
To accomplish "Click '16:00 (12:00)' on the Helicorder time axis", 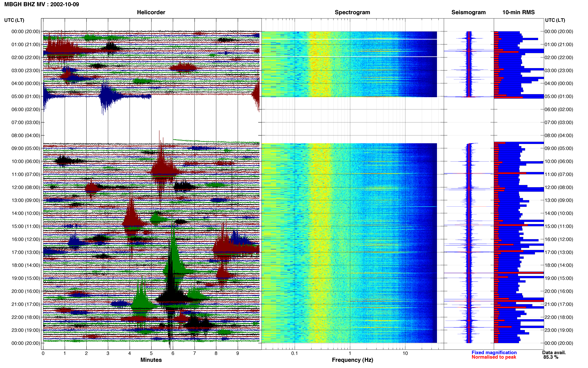I will [x=26, y=239].
